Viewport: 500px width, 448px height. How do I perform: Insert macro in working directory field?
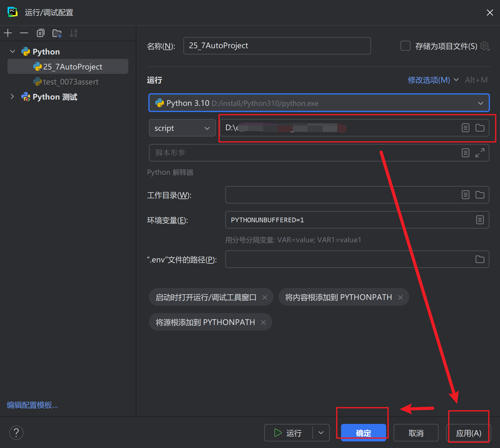click(466, 195)
